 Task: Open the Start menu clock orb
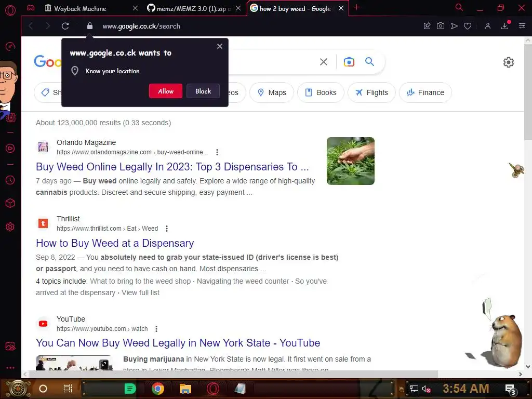pos(18,389)
